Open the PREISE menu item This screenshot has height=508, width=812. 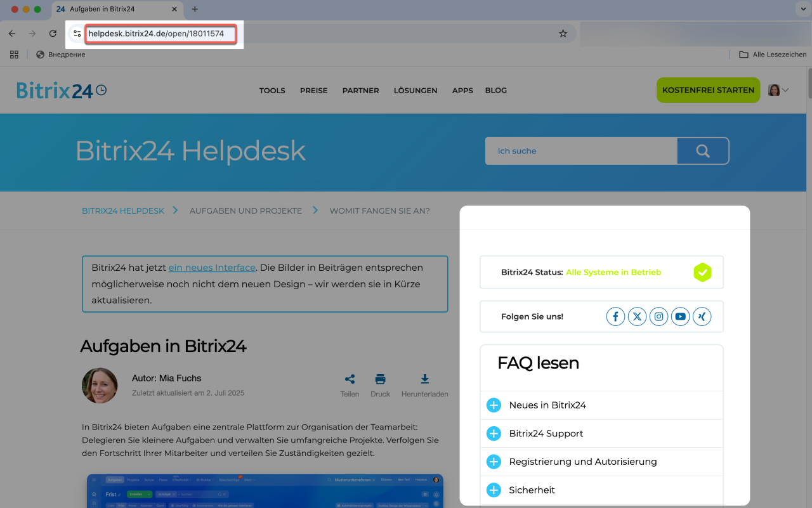314,91
